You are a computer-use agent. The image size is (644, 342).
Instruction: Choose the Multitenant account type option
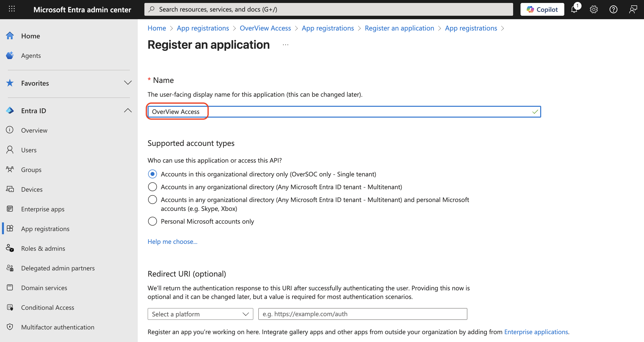click(152, 187)
